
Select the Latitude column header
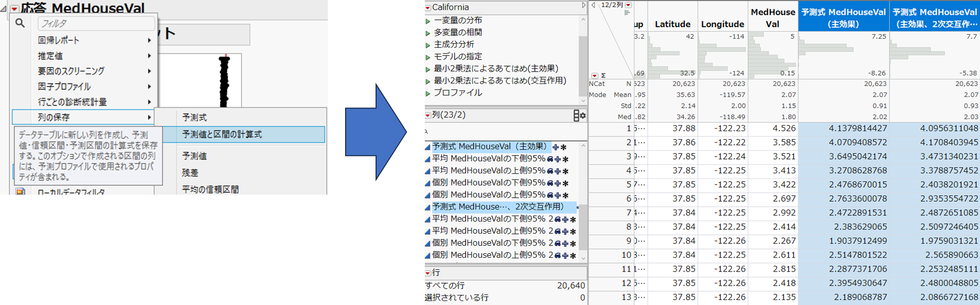point(672,24)
